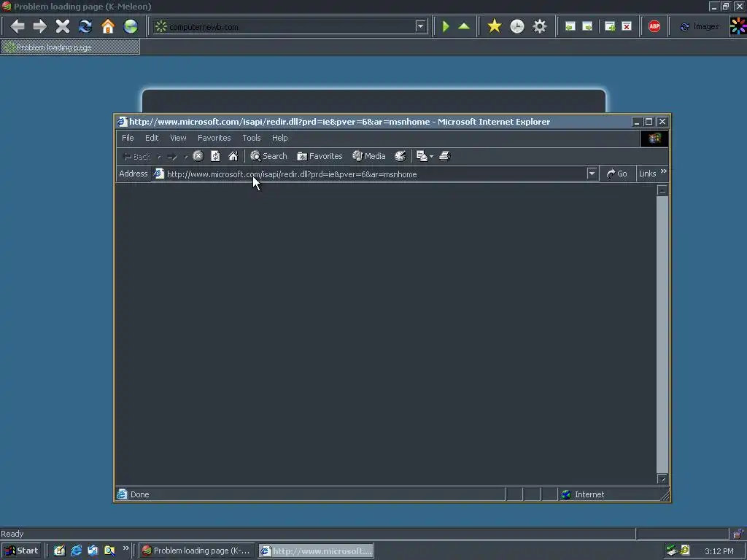747x560 pixels.
Task: Click Forward arrow in Internet Explorer
Action: click(x=172, y=156)
